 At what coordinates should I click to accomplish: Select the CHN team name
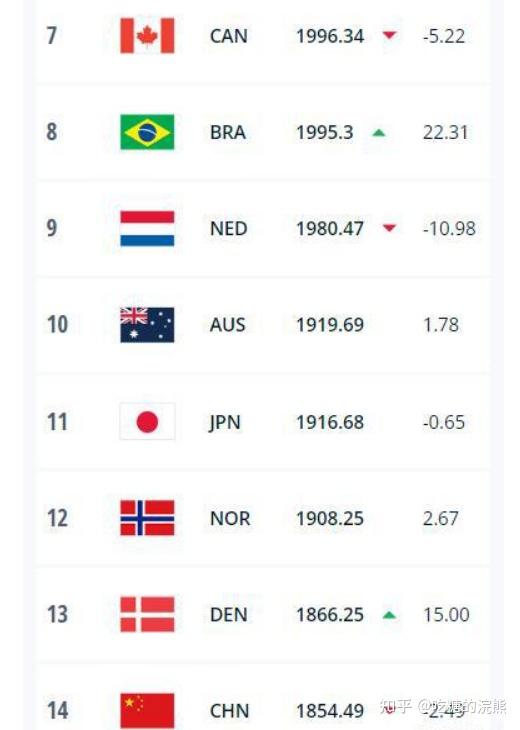(230, 711)
